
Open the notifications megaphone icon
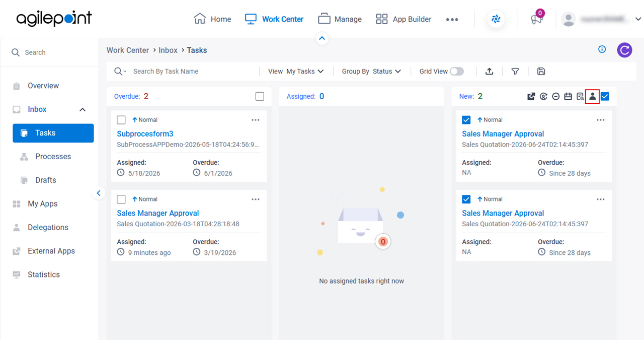(536, 20)
